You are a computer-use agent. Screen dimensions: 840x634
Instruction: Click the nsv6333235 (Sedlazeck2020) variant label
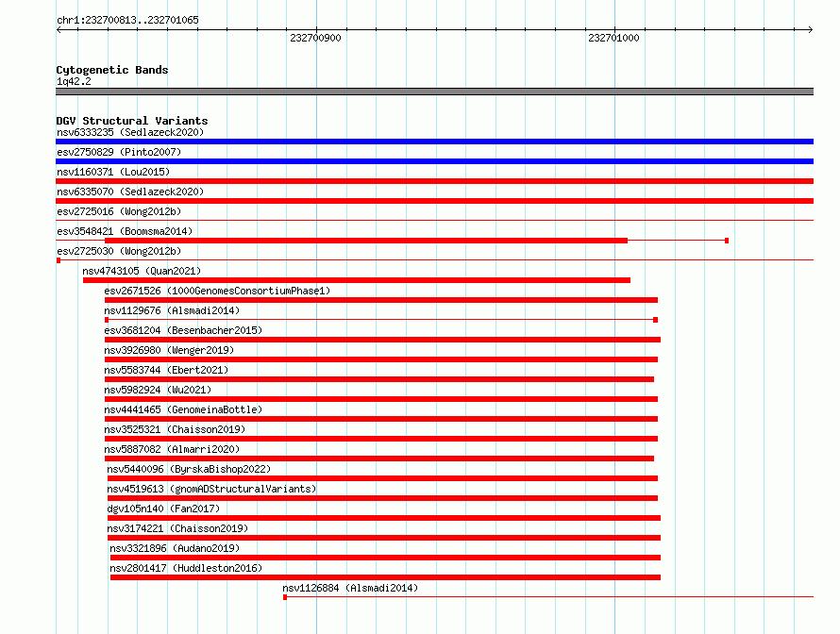click(130, 132)
